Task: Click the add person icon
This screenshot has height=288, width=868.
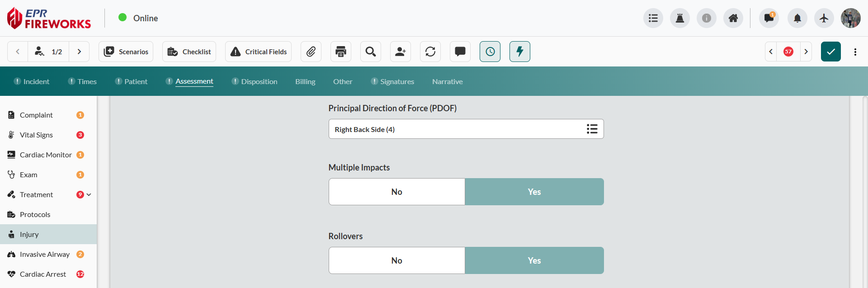Action: tap(401, 52)
